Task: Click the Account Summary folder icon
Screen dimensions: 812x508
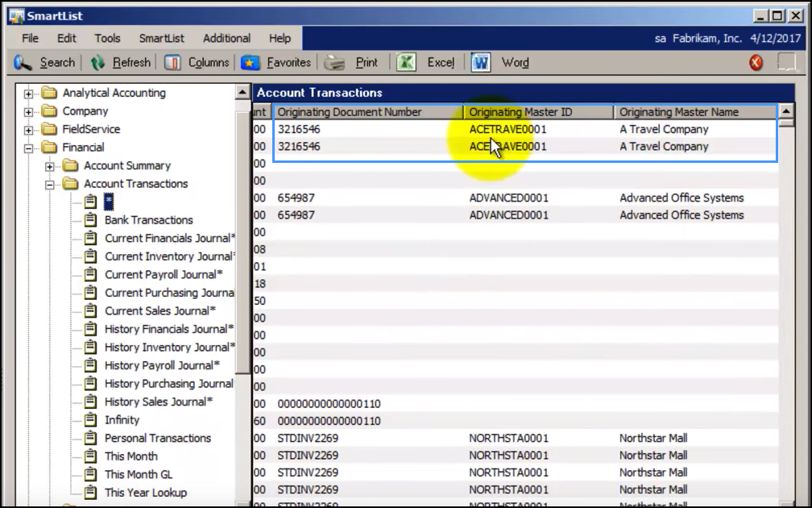Action: (x=70, y=165)
